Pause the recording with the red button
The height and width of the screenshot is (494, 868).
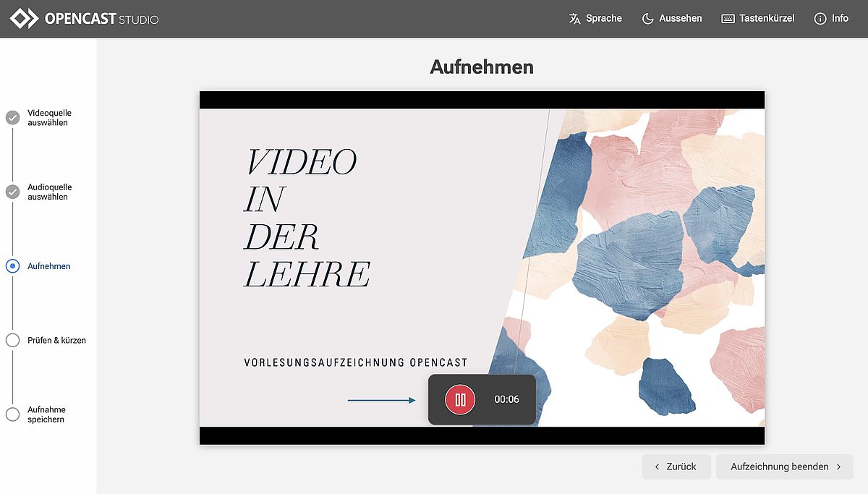[460, 399]
